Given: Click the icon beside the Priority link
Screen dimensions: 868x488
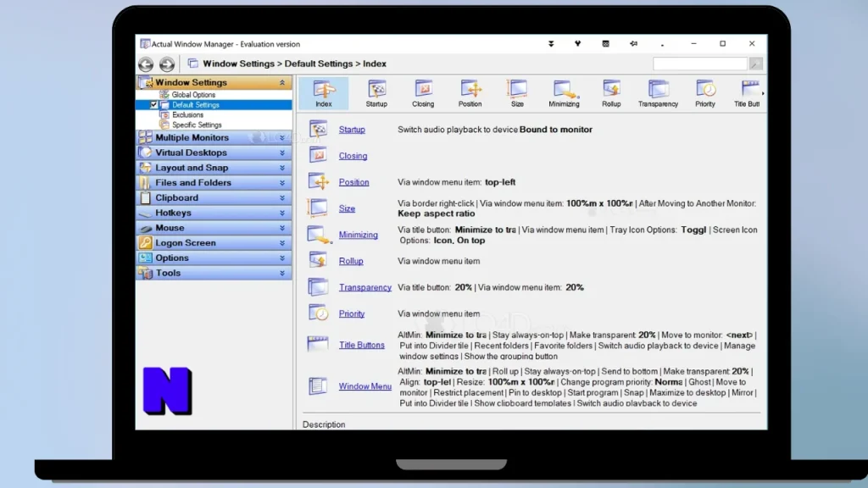Looking at the screenshot, I should point(319,313).
